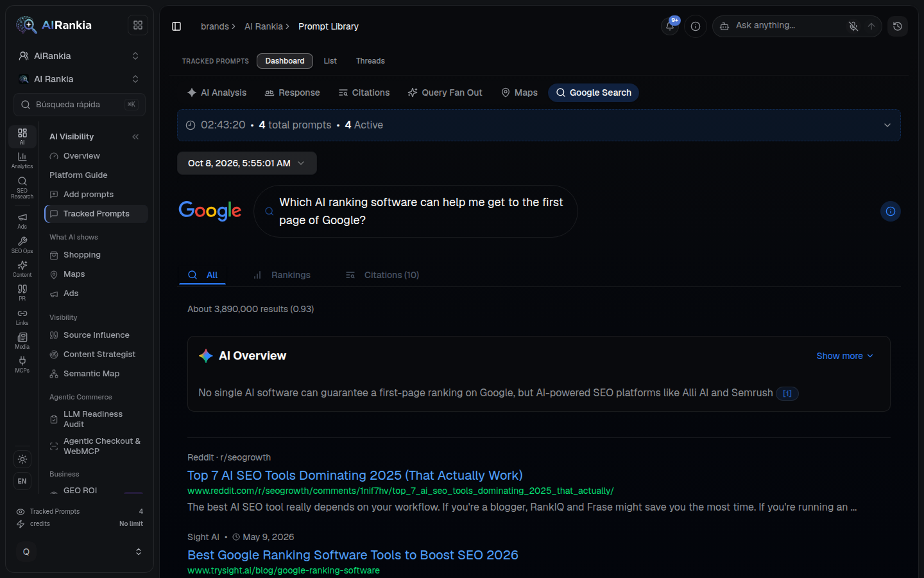Click the blue info icon beside query

coord(891,211)
